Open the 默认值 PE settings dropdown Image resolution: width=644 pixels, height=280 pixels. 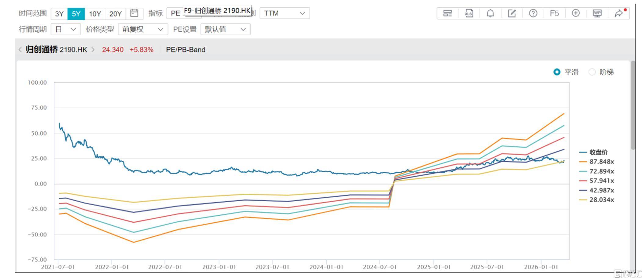(225, 29)
